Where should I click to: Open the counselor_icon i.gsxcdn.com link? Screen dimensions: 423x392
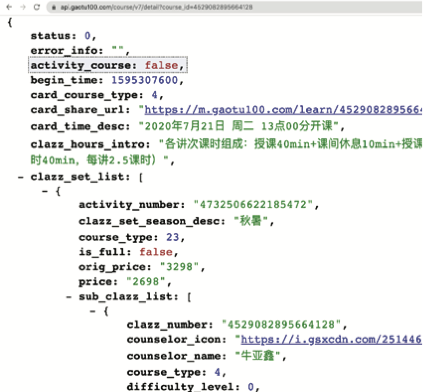coord(331,339)
